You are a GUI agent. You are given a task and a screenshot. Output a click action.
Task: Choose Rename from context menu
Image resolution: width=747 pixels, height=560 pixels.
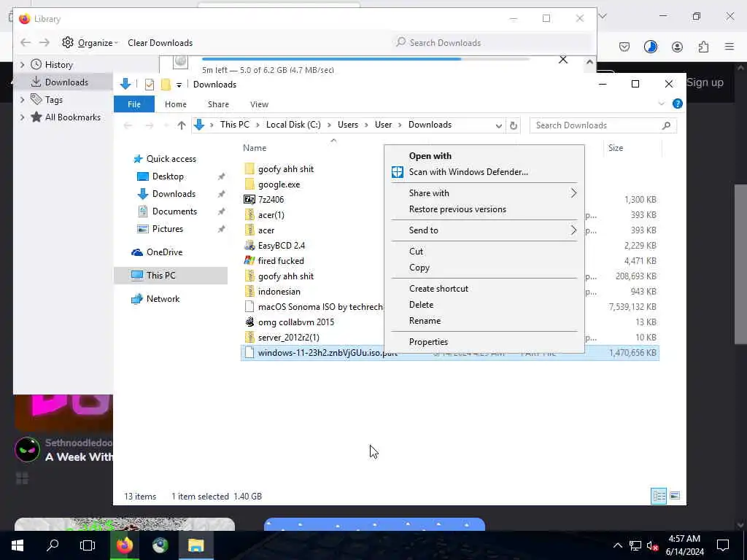(425, 321)
